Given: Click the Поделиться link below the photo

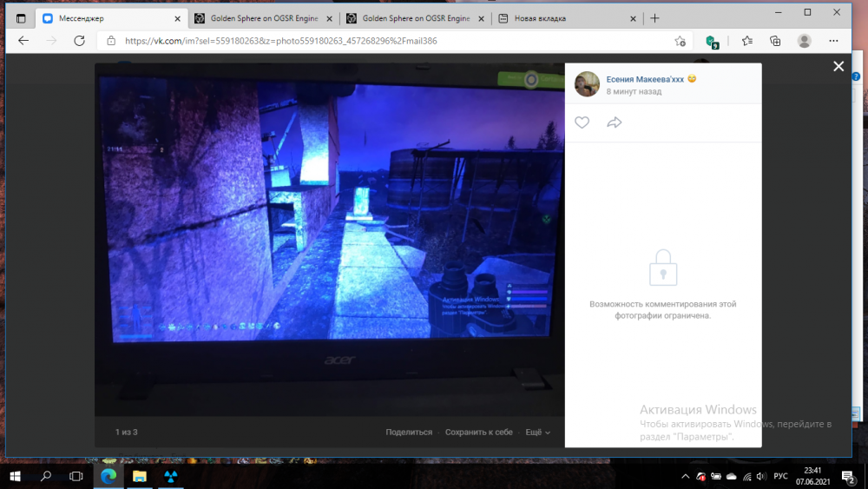Looking at the screenshot, I should coord(409,432).
